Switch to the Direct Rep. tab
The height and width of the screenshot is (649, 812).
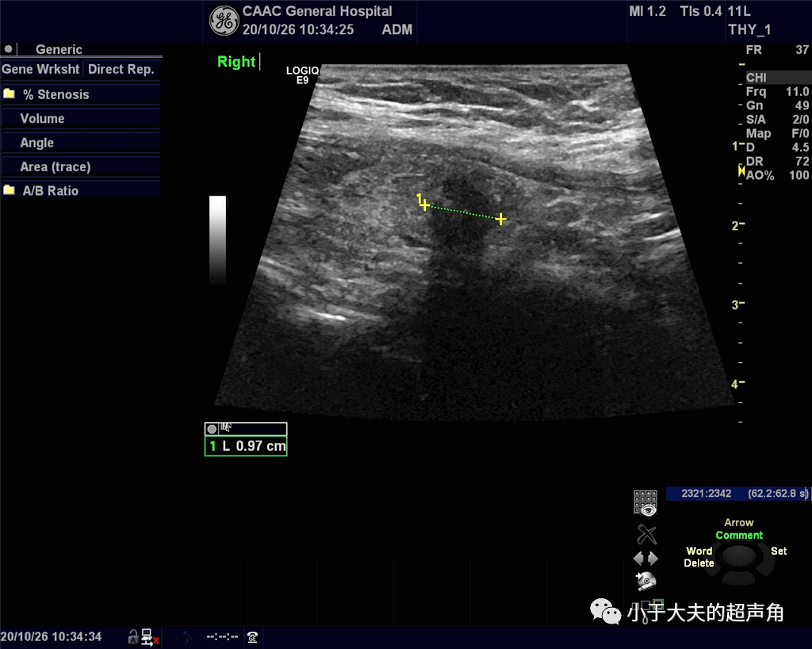[x=121, y=69]
